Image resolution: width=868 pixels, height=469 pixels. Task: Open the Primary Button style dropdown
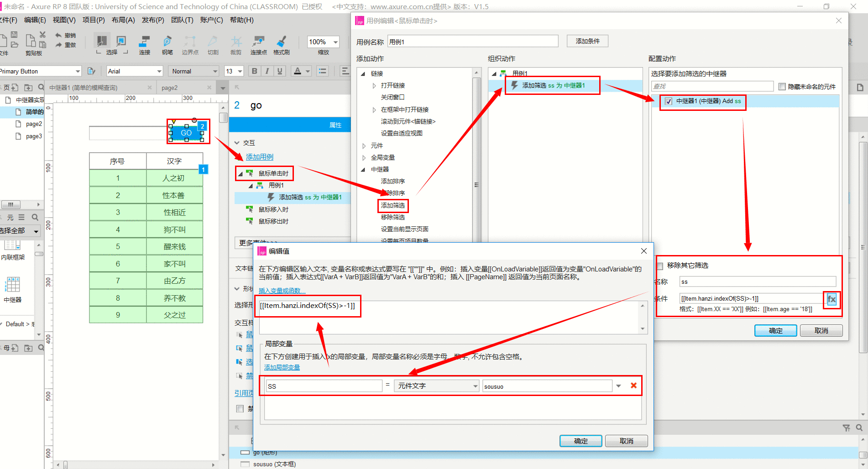78,71
